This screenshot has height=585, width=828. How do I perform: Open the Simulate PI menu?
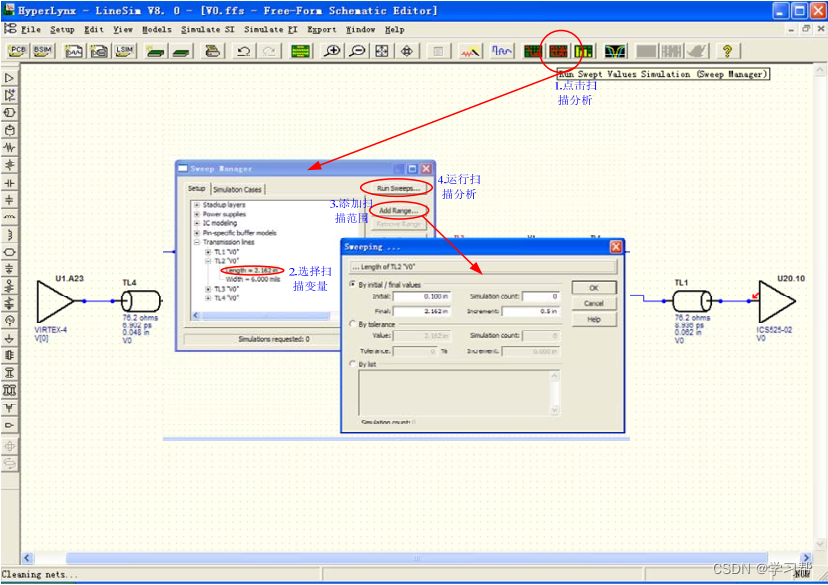(x=270, y=30)
